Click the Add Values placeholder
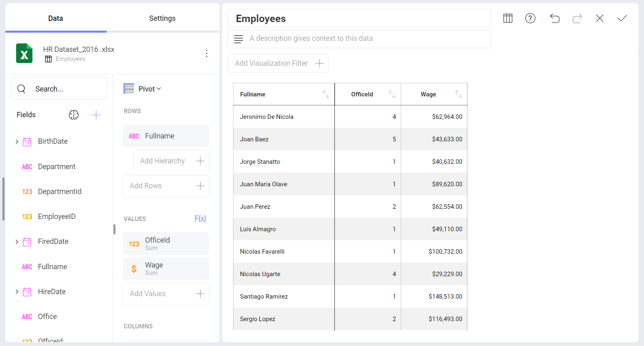Screen dimensions: 644x346 tap(166, 294)
